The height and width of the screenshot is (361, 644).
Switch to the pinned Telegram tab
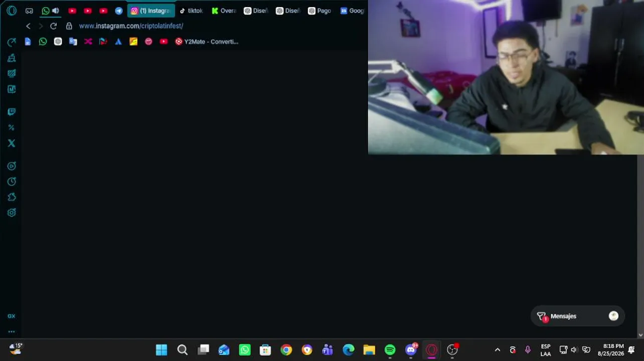coord(119,11)
